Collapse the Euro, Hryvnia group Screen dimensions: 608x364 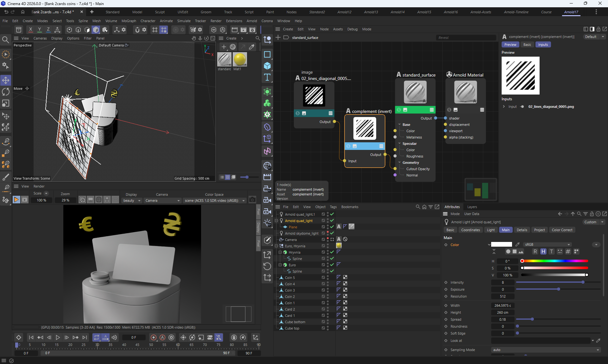(276, 246)
